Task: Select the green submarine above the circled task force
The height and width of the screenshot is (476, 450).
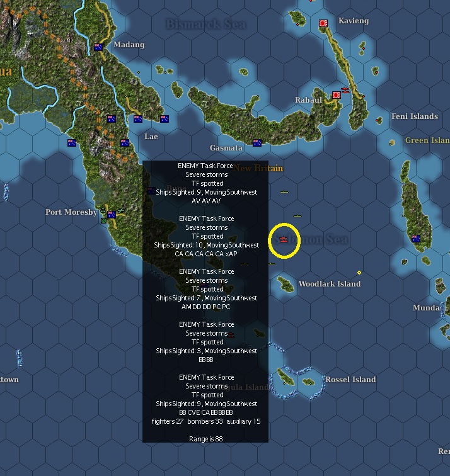Action: pyautogui.click(x=297, y=216)
